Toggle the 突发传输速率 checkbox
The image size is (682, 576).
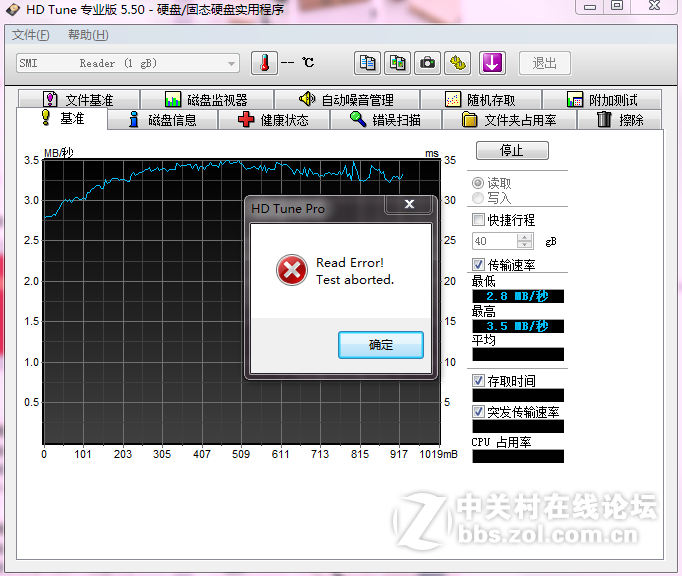(478, 412)
